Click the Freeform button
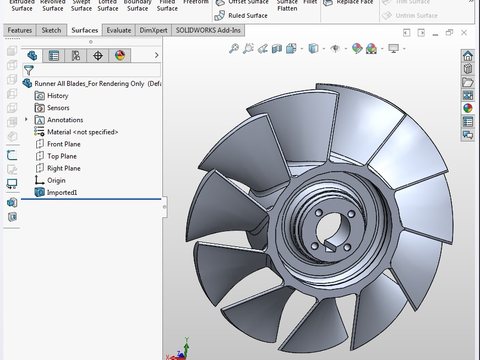Image resolution: width=480 pixels, height=360 pixels. pyautogui.click(x=196, y=3)
